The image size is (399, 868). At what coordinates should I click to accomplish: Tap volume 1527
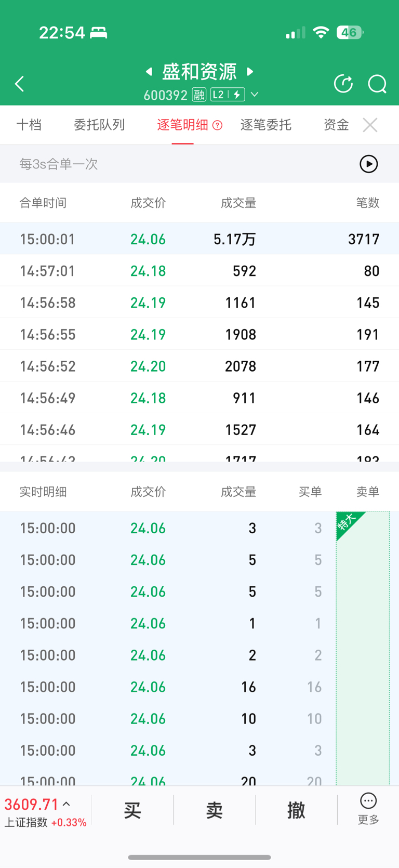click(x=241, y=429)
